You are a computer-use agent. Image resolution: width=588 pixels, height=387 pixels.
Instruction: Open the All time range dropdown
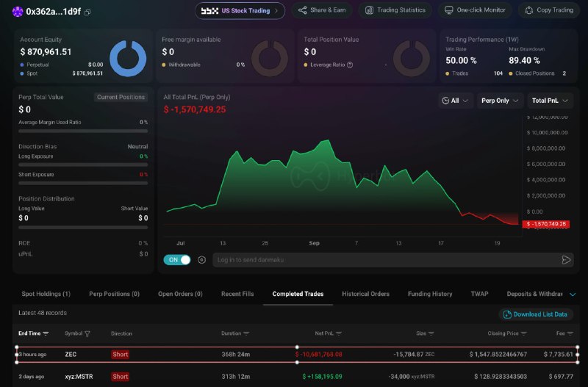pyautogui.click(x=455, y=101)
